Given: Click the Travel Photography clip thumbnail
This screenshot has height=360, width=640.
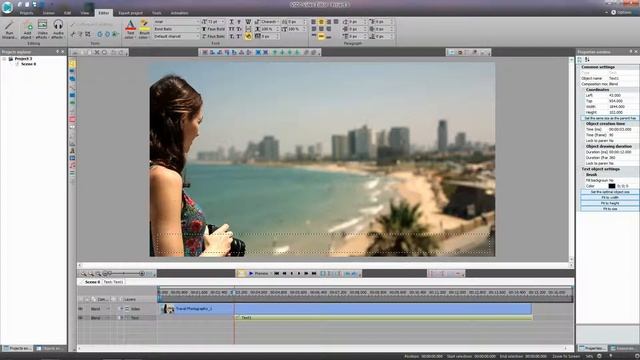Looking at the screenshot, I should [167, 309].
